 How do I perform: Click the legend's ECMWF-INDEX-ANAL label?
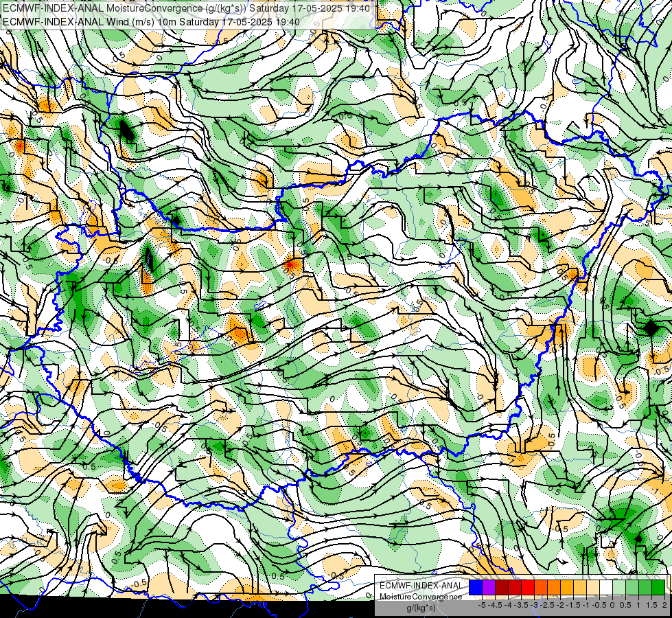click(x=421, y=586)
